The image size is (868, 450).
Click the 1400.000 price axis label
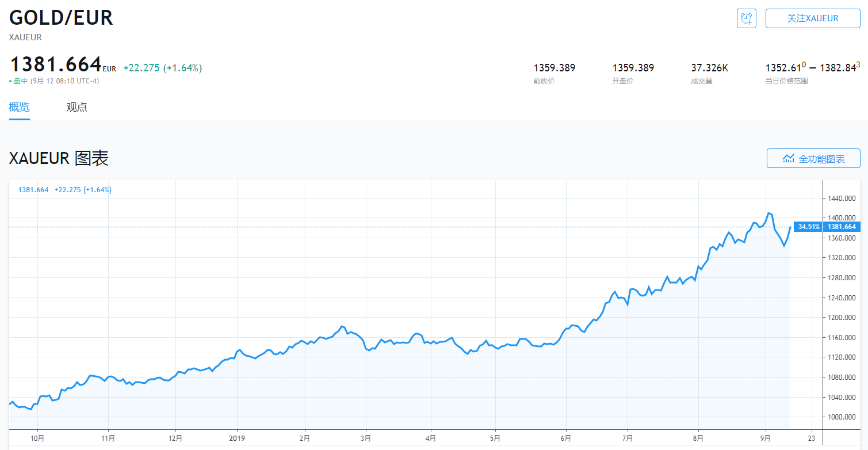click(x=843, y=218)
